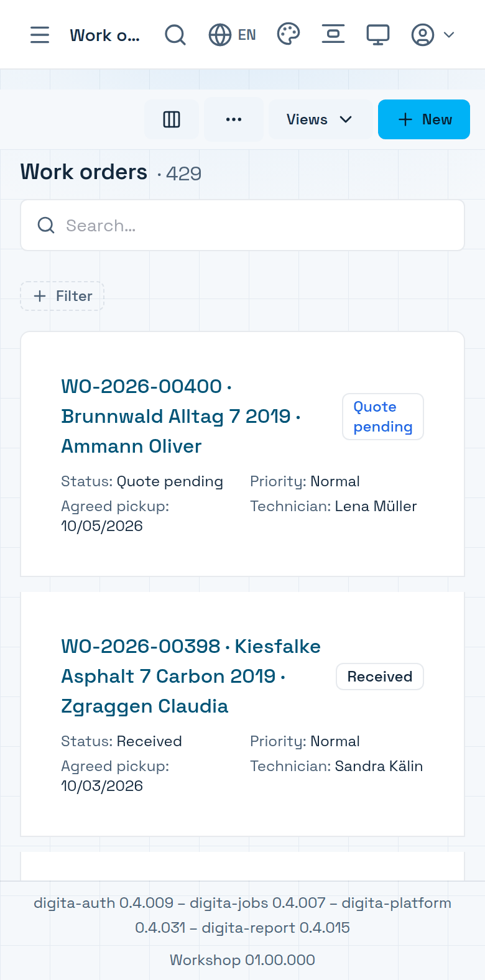Screen dimensions: 485x980
Task: Add a filter with the Filter button
Action: [x=62, y=296]
